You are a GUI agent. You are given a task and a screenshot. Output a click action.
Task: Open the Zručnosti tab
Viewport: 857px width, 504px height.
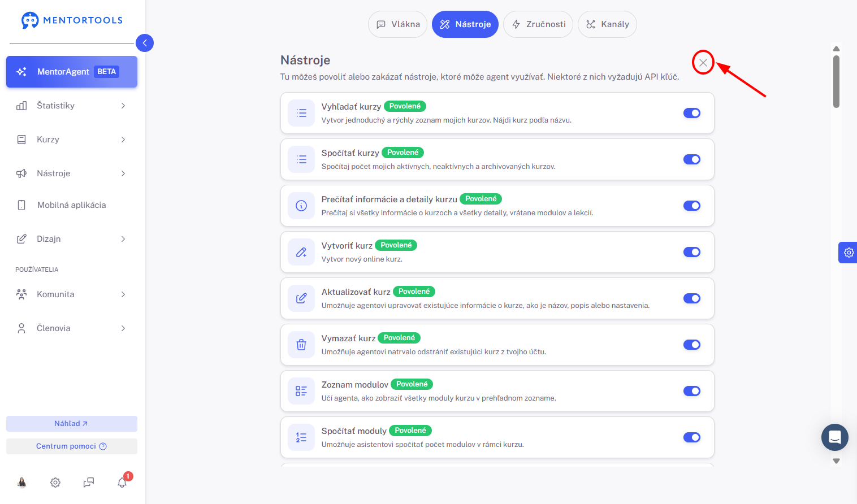tap(538, 24)
